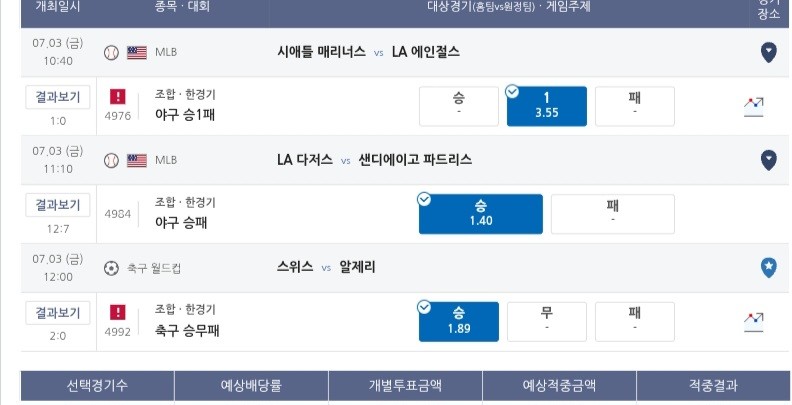
Task: Open venue pin for LA Dodgers game
Action: (768, 161)
